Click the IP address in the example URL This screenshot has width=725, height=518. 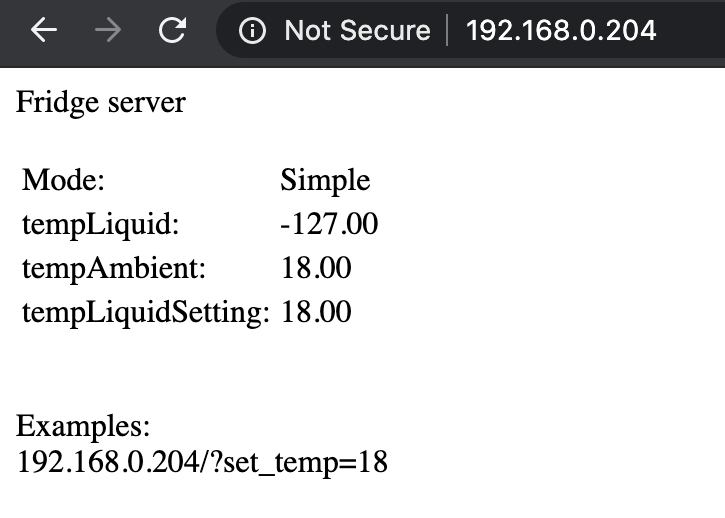[98, 463]
